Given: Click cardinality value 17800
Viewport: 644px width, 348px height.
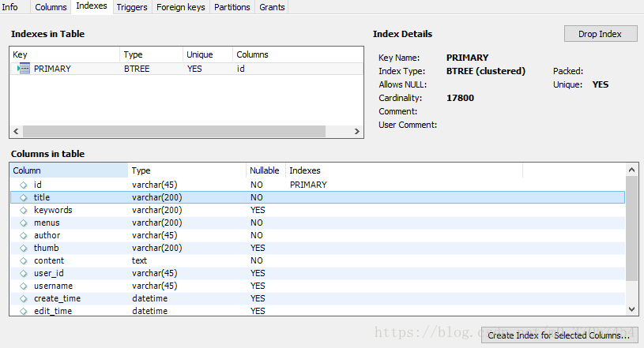Looking at the screenshot, I should click(x=461, y=98).
